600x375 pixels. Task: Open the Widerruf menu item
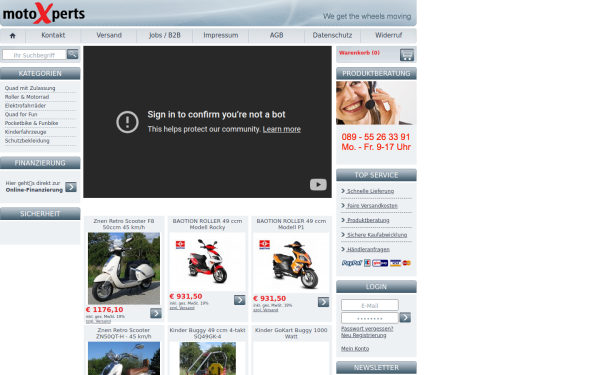(x=388, y=35)
